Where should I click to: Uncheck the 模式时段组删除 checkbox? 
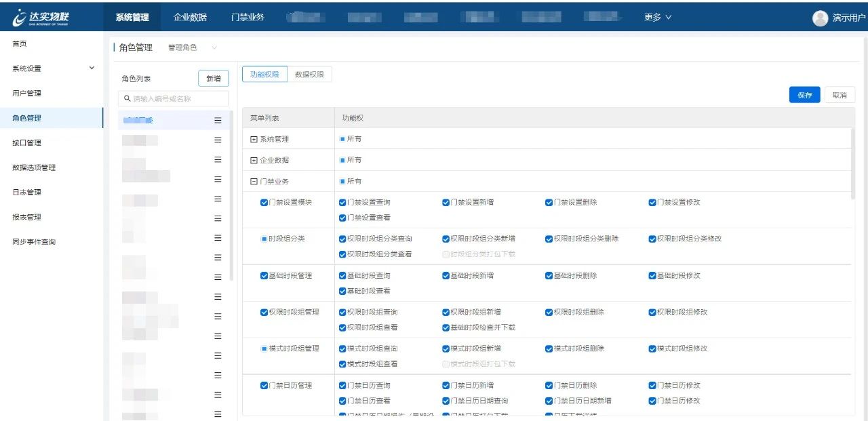pos(549,348)
